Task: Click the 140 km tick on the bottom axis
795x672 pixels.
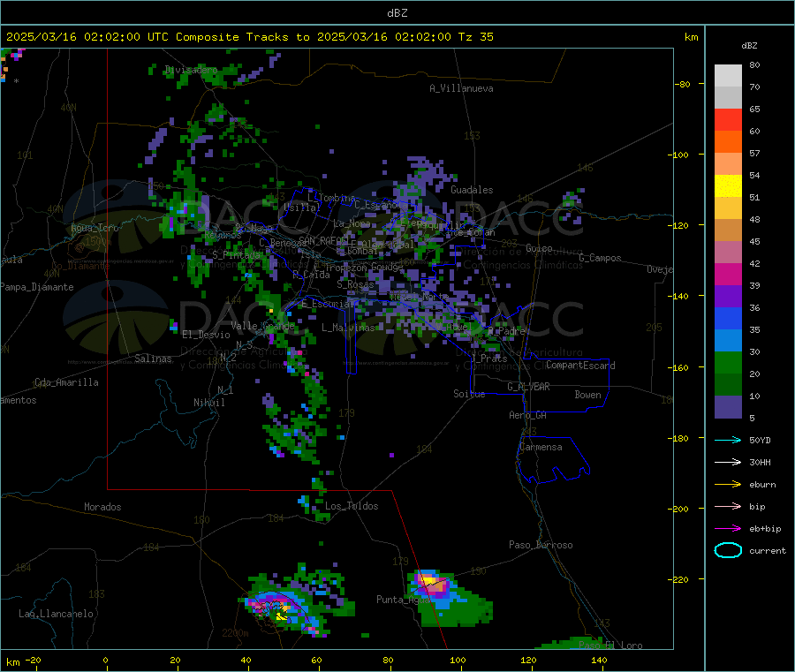Action: (599, 660)
